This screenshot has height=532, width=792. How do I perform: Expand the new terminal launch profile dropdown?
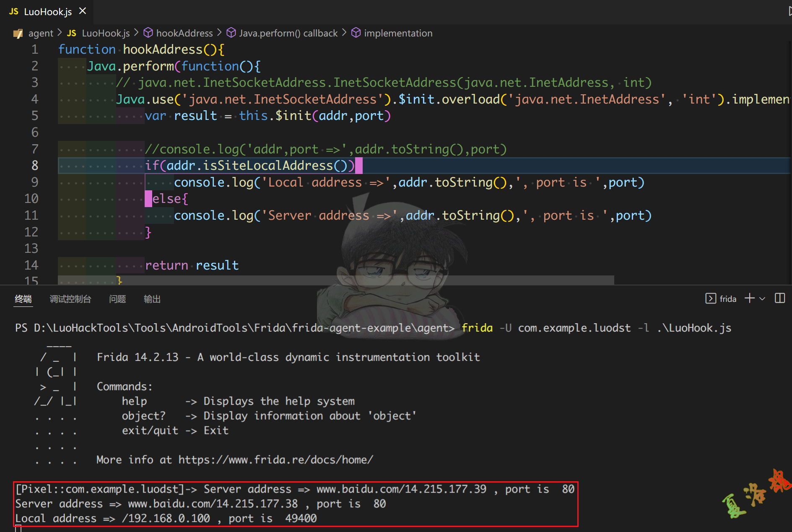(762, 299)
